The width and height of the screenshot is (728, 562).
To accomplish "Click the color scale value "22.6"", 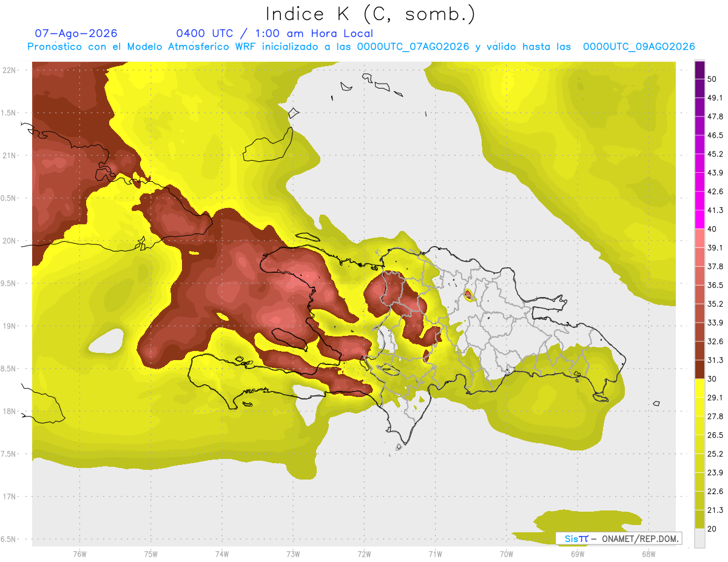I will pos(715,492).
